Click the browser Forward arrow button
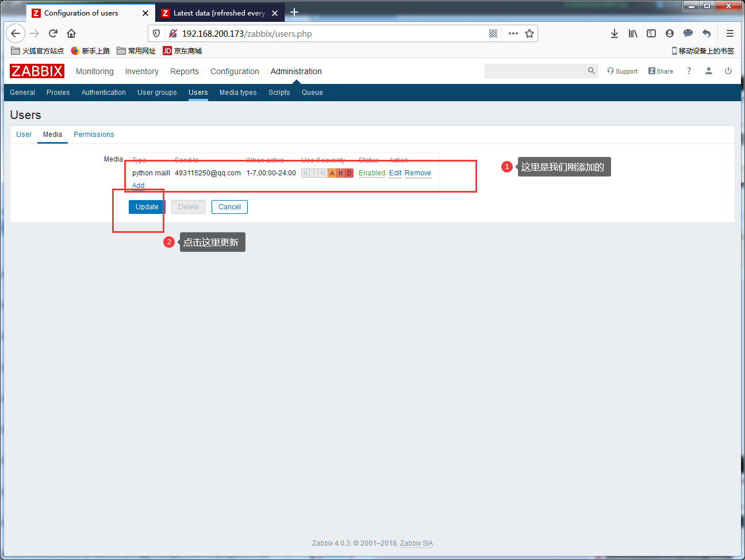The image size is (745, 560). coord(34,33)
